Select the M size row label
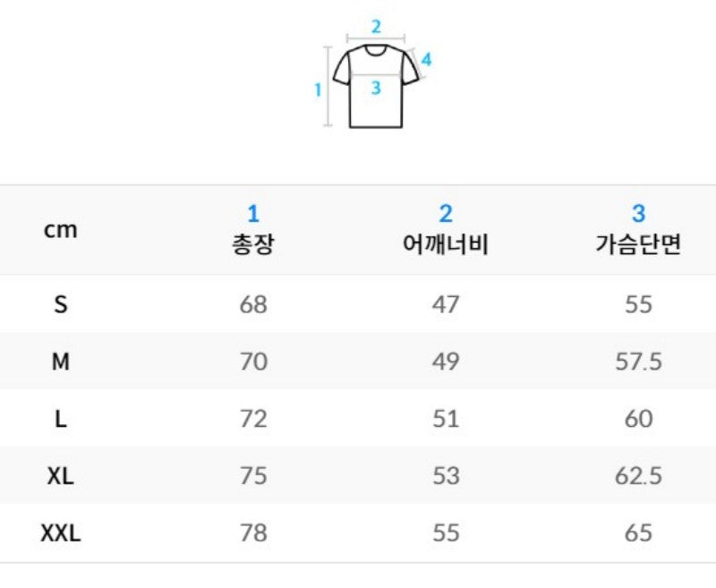716x588 pixels. coord(61,362)
